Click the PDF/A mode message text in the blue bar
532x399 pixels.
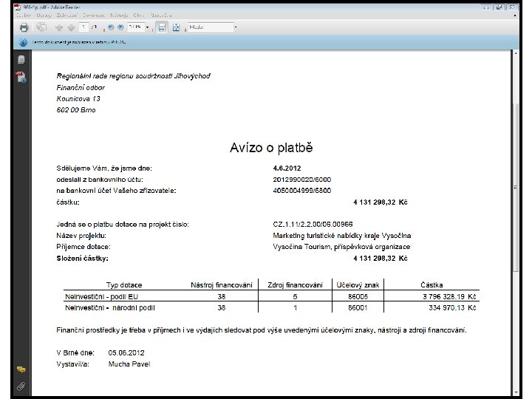pyautogui.click(x=79, y=42)
